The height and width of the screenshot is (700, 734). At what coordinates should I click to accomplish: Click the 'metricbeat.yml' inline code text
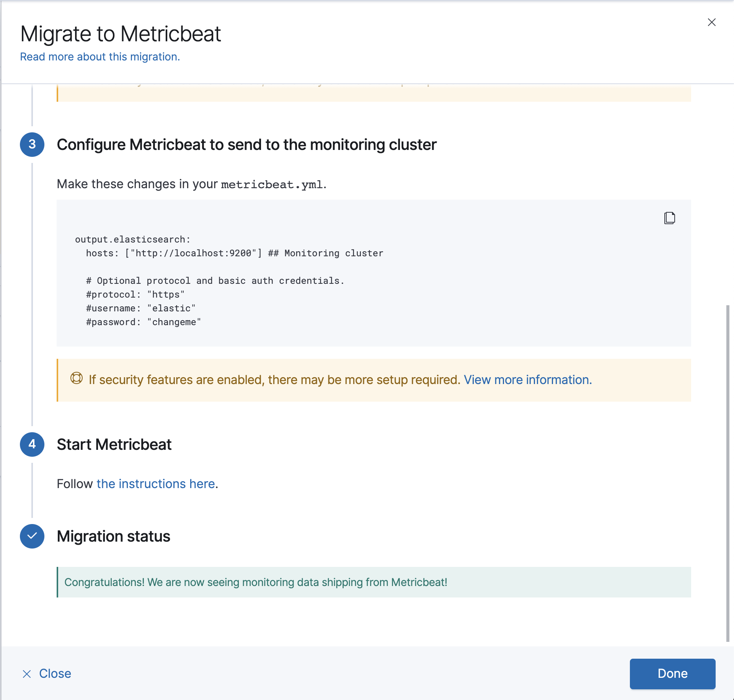point(272,184)
